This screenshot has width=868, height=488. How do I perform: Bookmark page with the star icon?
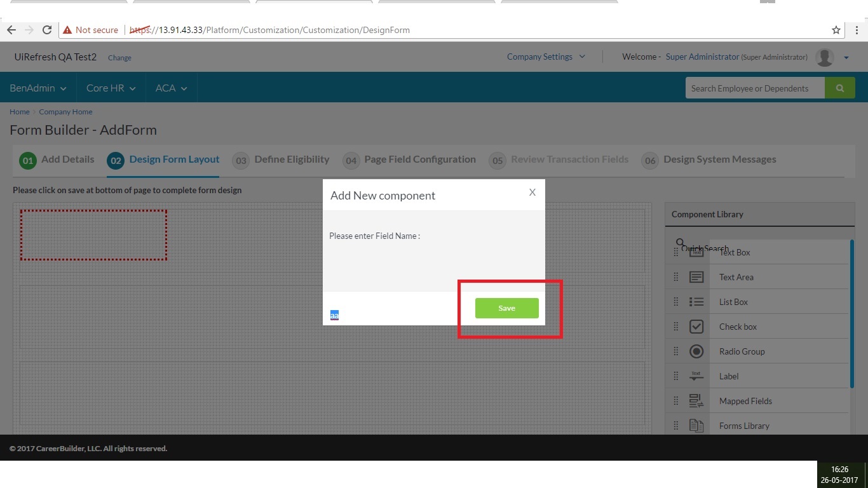(836, 30)
